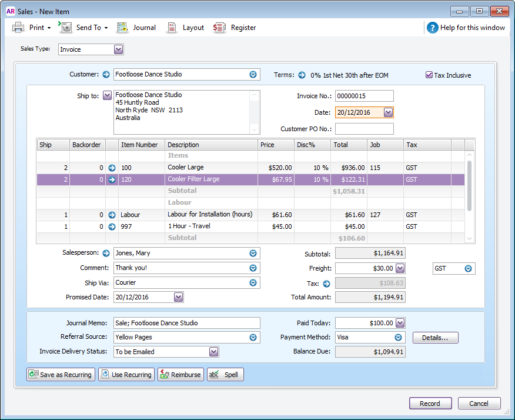Click the Print toolbar icon

(x=18, y=27)
